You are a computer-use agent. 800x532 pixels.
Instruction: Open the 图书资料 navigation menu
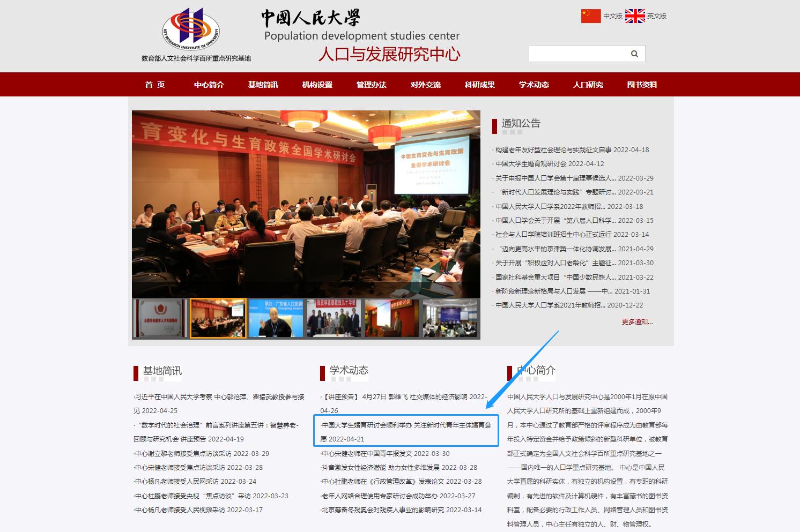click(x=642, y=84)
